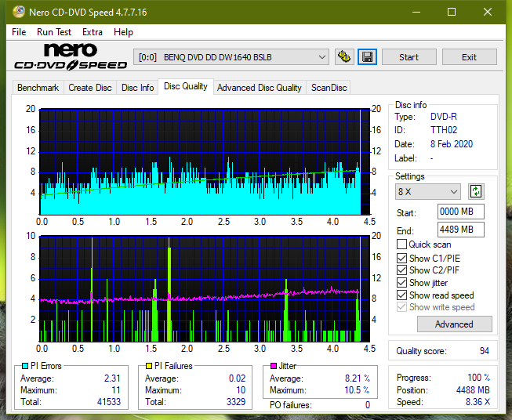Click Jitter maximum 10.5 % value

coord(358,390)
